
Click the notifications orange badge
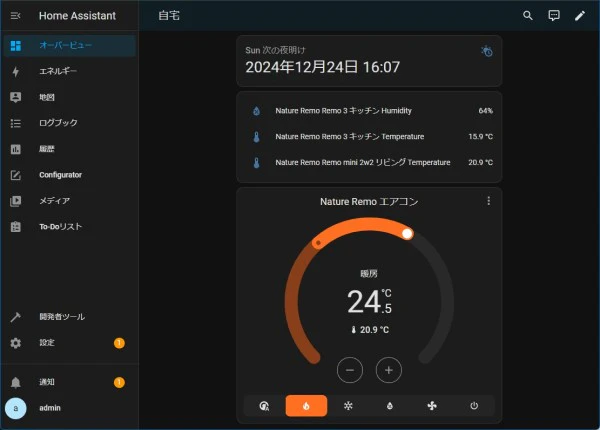[x=119, y=382]
